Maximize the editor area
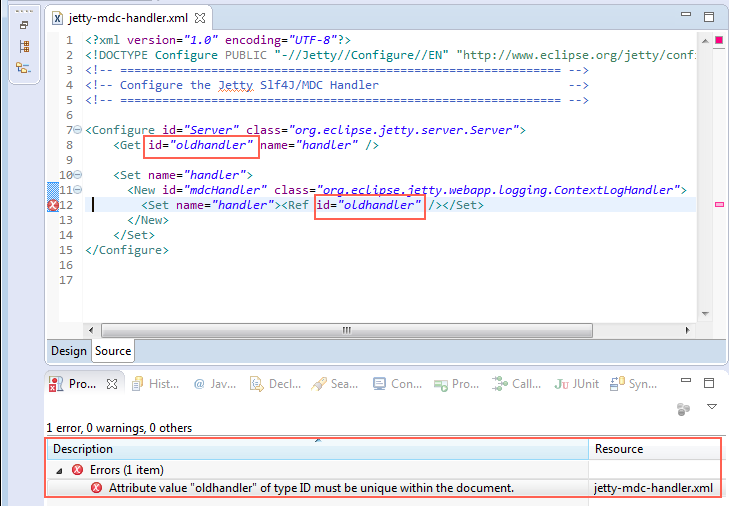This screenshot has height=506, width=729. (709, 17)
